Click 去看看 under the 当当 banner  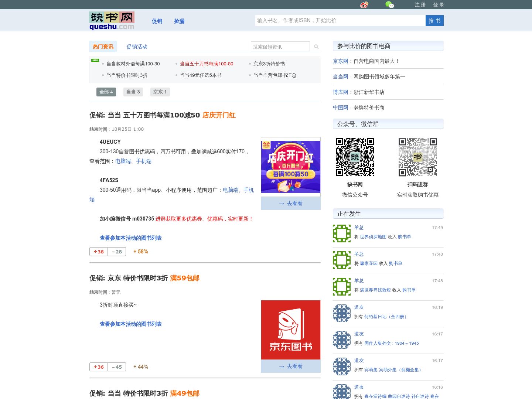[291, 203]
